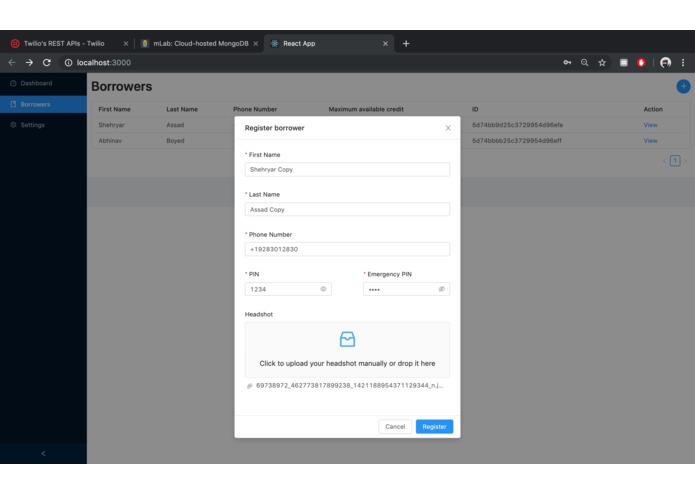Select Borrowers in sidebar
695x494 pixels.
click(43, 104)
